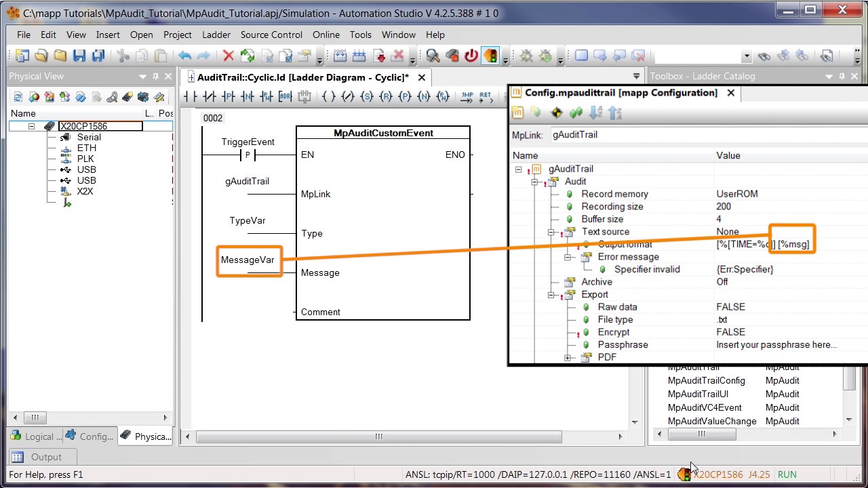868x488 pixels.
Task: Open the Ladder menu
Action: pyautogui.click(x=216, y=35)
